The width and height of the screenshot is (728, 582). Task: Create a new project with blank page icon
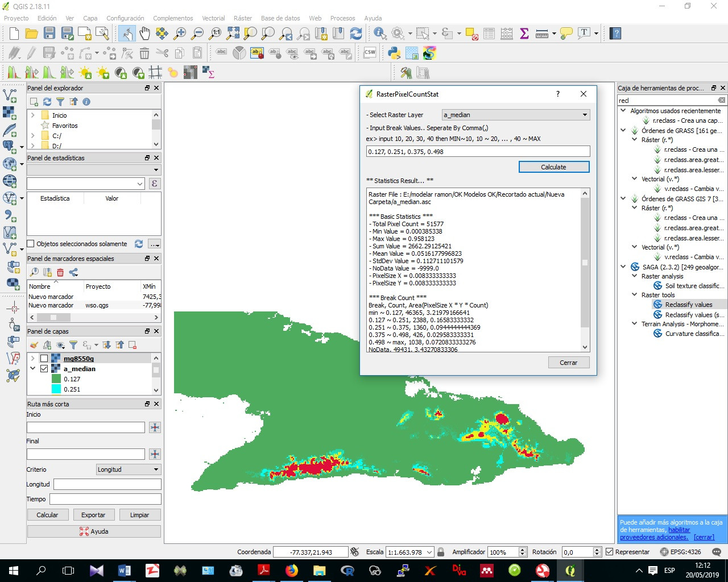pos(15,34)
